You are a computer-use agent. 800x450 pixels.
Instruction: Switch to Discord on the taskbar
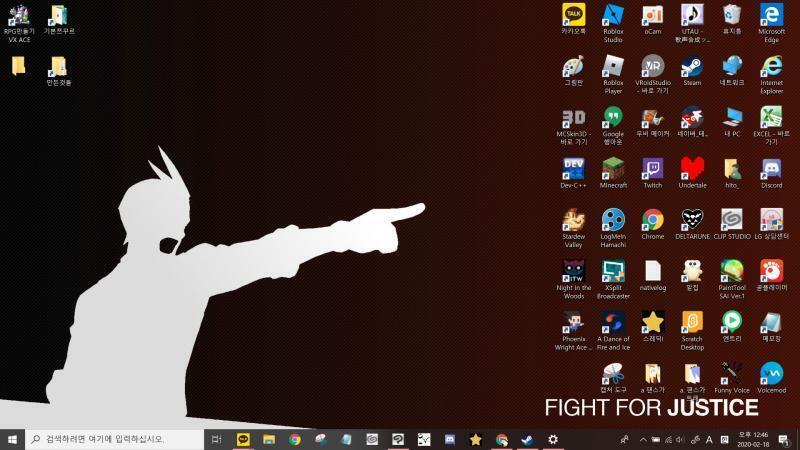coord(449,439)
